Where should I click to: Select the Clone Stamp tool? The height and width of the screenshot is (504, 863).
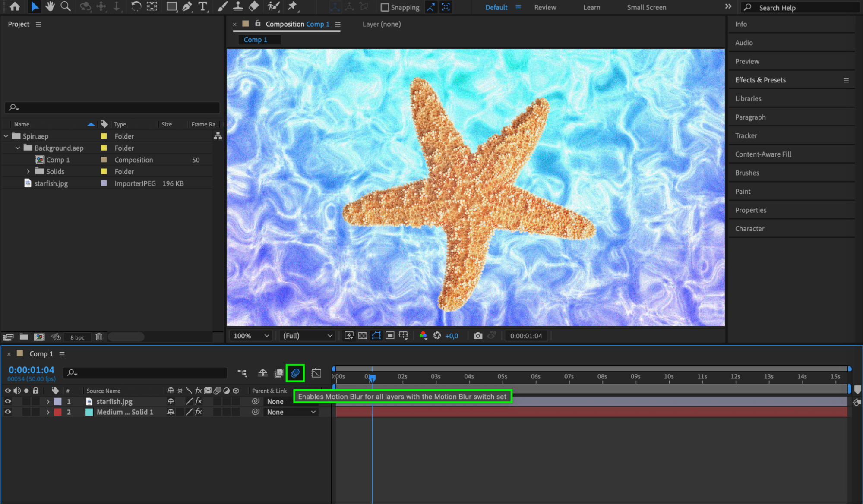[238, 6]
